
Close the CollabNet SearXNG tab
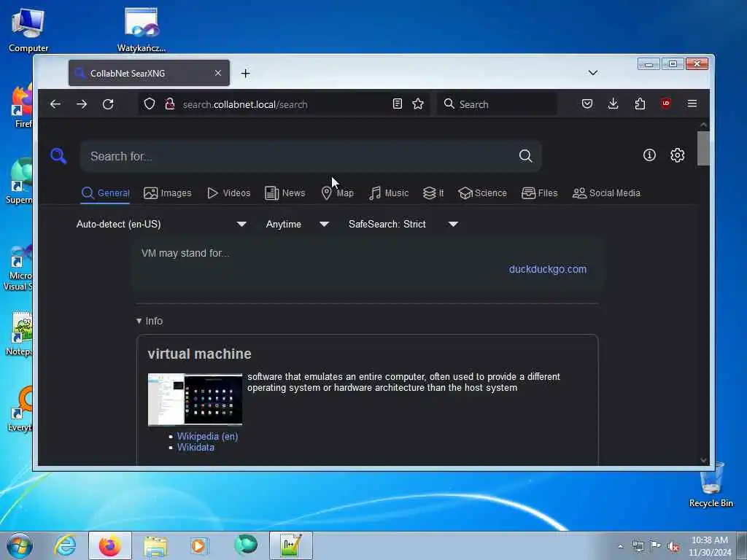(217, 73)
